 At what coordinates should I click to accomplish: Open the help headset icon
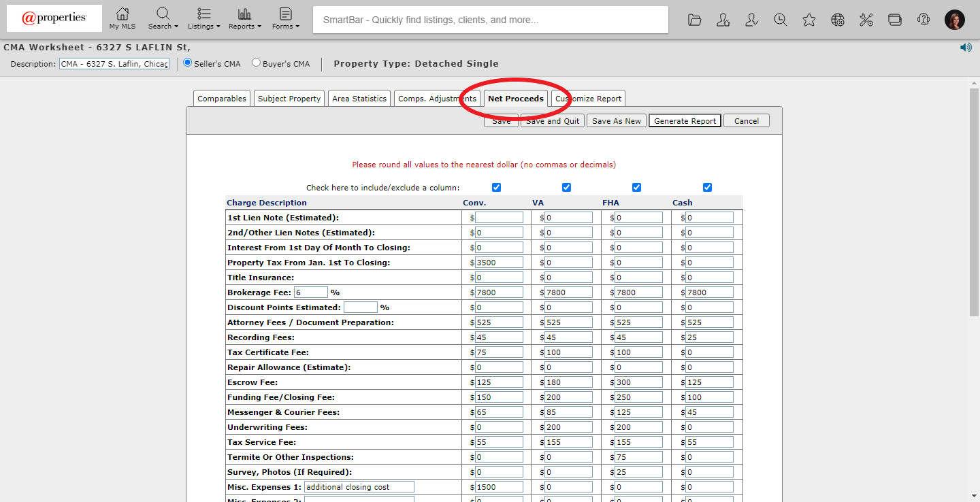pyautogui.click(x=924, y=20)
